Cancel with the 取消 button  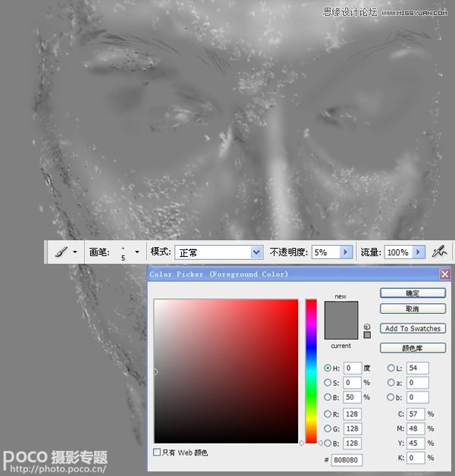pos(413,308)
